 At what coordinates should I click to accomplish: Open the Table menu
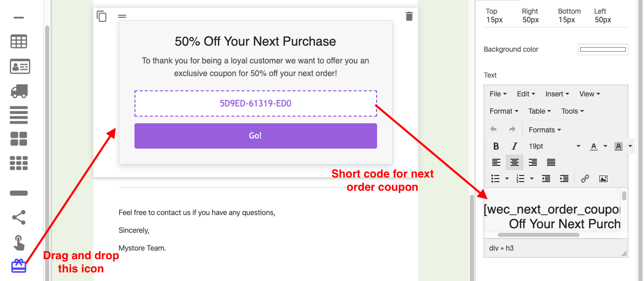point(539,111)
